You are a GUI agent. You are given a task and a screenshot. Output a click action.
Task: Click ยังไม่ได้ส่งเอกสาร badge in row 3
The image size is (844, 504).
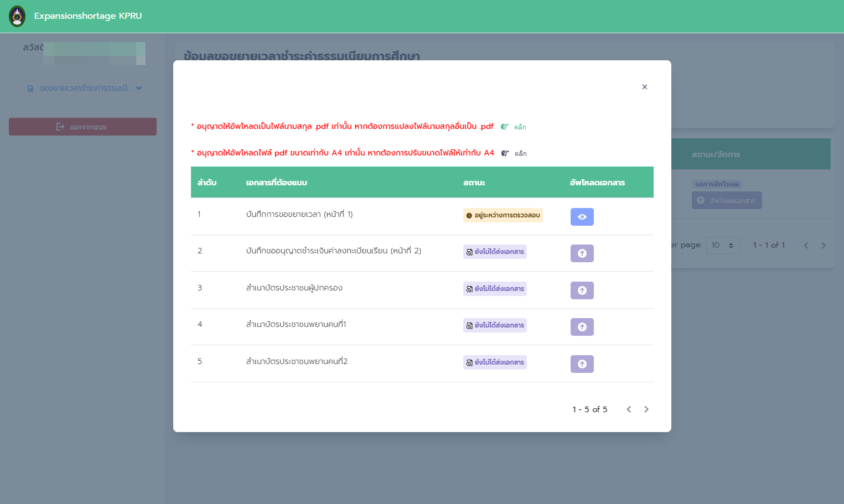point(495,289)
